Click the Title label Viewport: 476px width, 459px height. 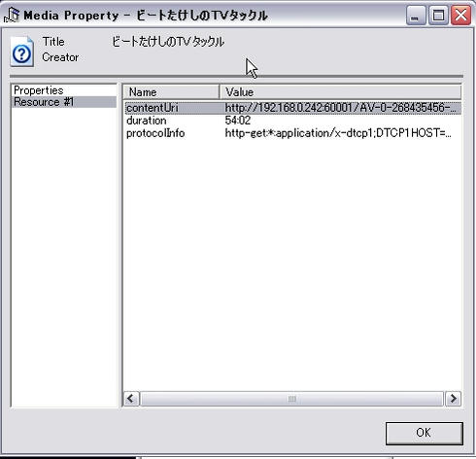pyautogui.click(x=53, y=42)
